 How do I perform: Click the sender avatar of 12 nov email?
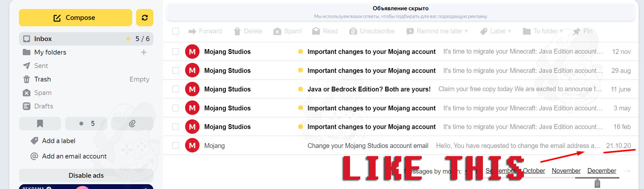192,52
